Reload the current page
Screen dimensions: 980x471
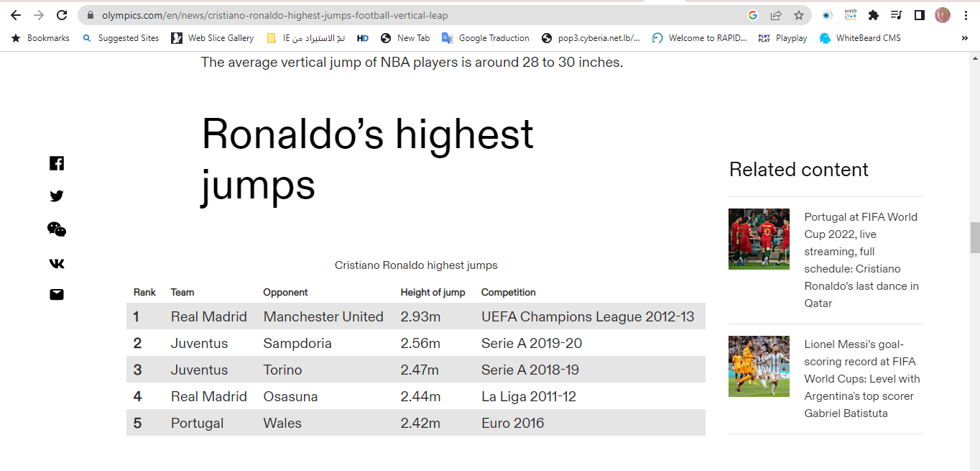[62, 15]
